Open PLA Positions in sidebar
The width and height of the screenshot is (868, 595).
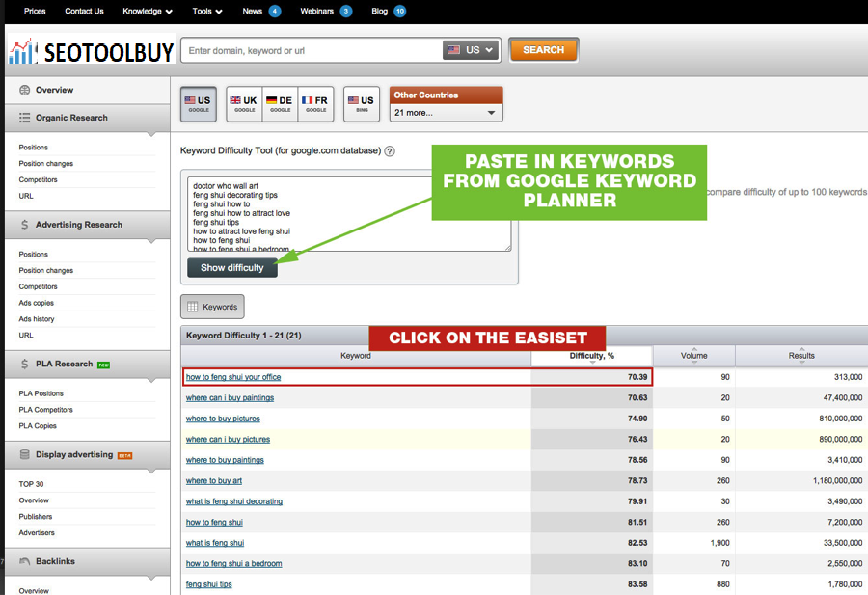(x=41, y=393)
